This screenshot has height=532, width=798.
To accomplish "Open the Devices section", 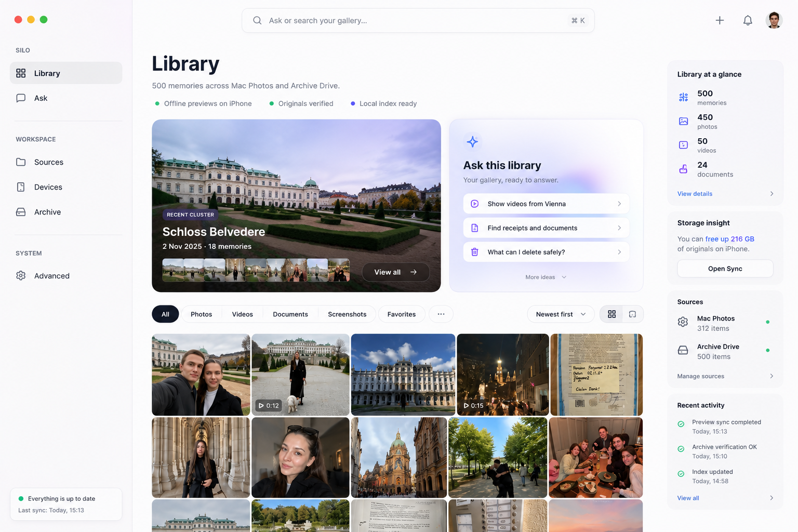I will pos(66,187).
